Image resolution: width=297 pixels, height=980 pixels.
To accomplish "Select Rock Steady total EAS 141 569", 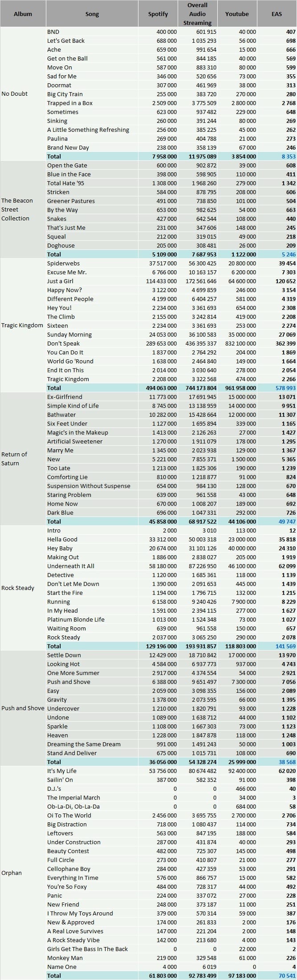I will [x=286, y=646].
